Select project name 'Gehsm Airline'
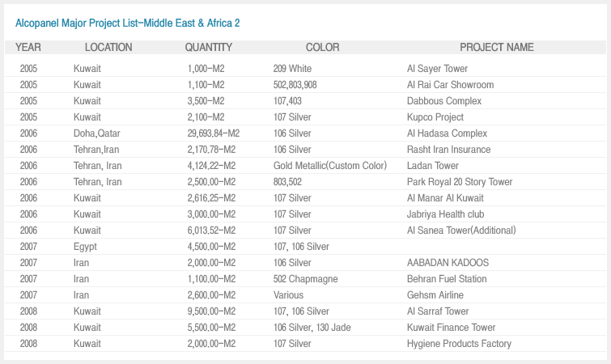611x364 pixels. (x=435, y=295)
